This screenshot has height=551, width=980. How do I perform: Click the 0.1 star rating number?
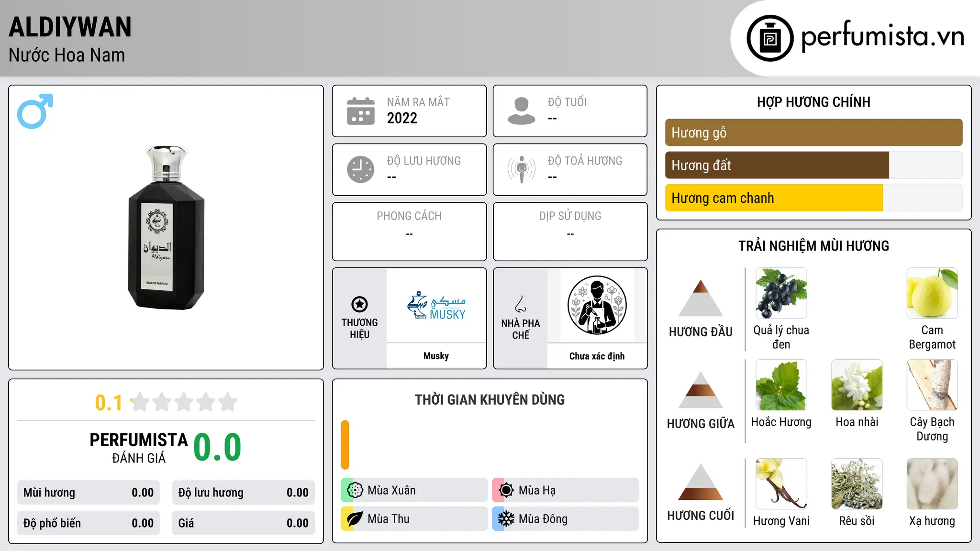click(109, 403)
